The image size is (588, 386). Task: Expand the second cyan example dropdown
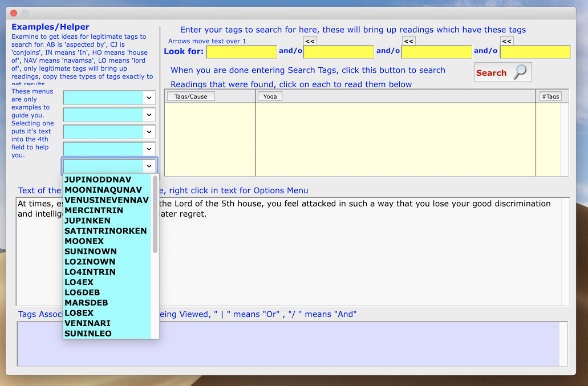coord(109,115)
